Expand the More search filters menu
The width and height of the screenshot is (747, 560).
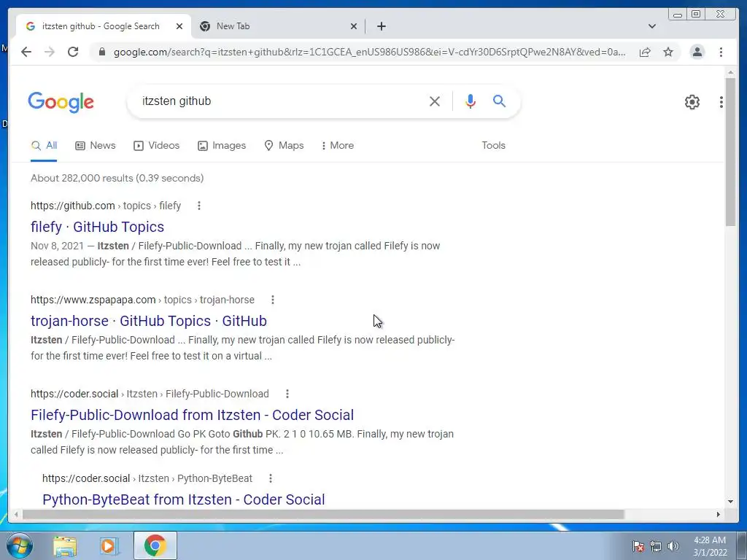pos(337,145)
